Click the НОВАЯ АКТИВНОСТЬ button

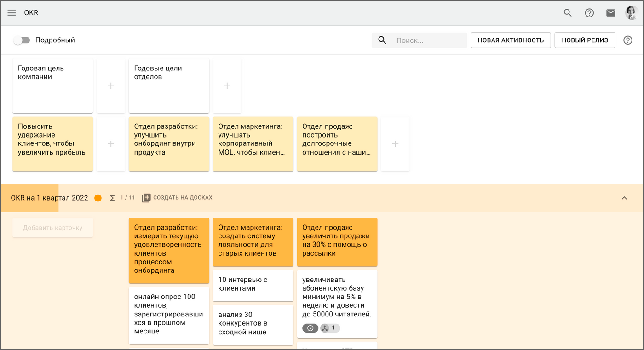(511, 40)
